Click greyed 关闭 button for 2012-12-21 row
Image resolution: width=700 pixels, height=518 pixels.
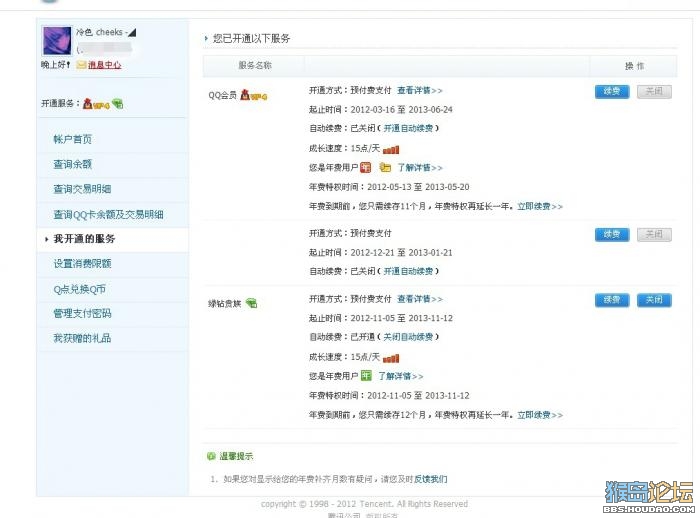point(654,234)
